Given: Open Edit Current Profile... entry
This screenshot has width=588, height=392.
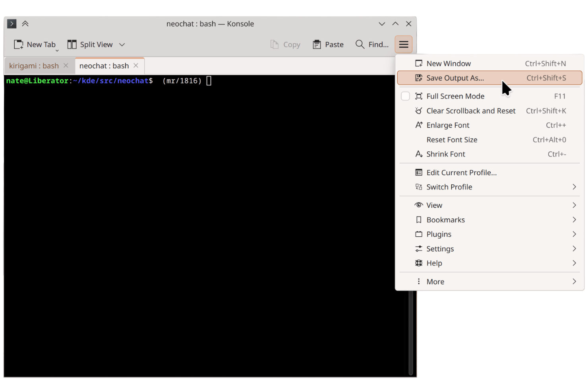Looking at the screenshot, I should pyautogui.click(x=489, y=172).
